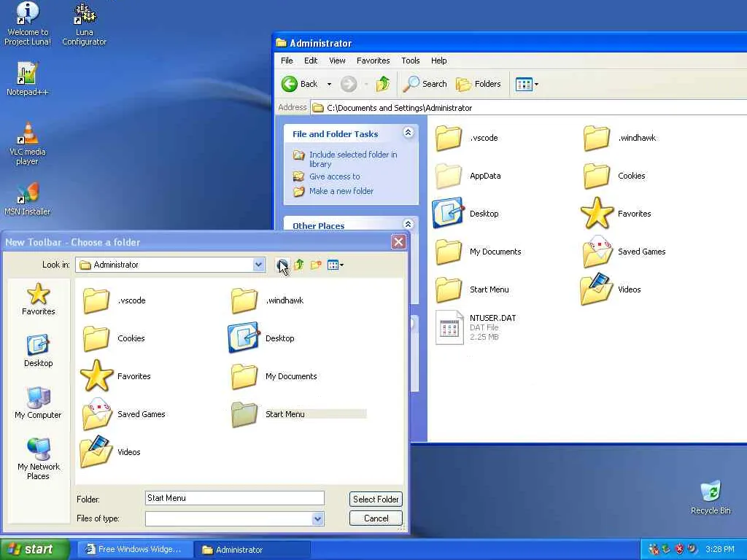
Task: Click the Select Folder button
Action: (x=376, y=499)
